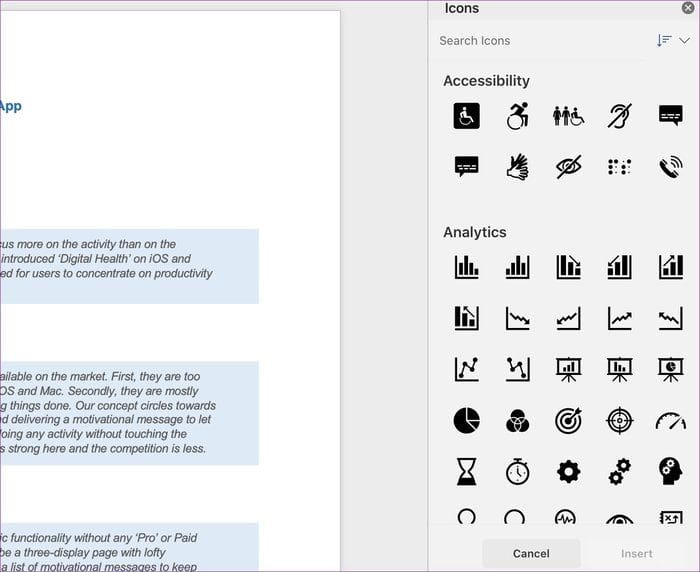This screenshot has height=572, width=700.
Task: Select closed caption icon with left tail
Action: tap(467, 167)
